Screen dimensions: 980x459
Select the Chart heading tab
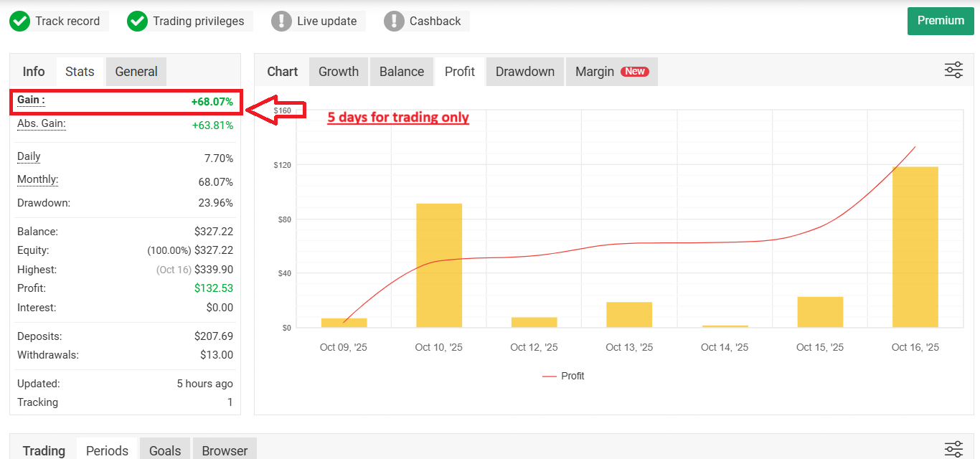(x=283, y=72)
